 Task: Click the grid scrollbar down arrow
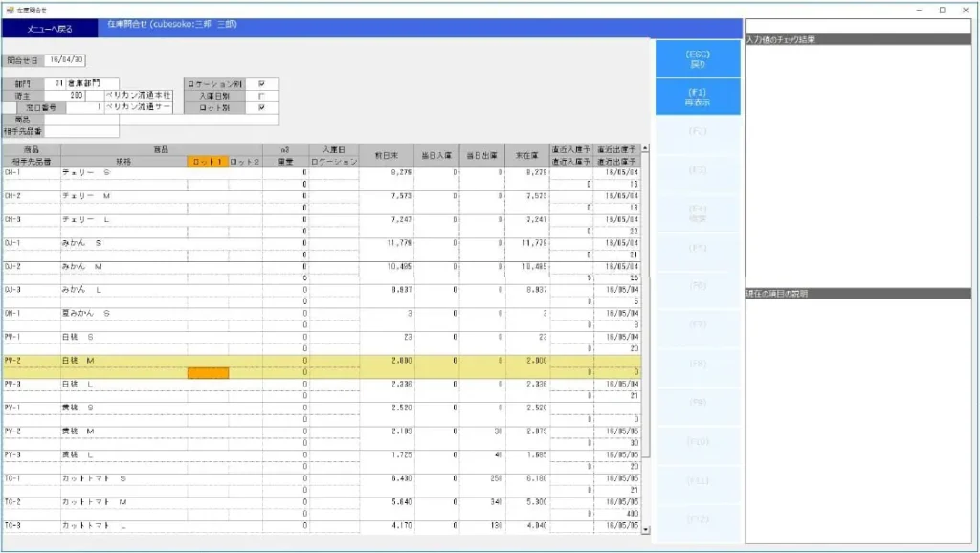pyautogui.click(x=645, y=529)
